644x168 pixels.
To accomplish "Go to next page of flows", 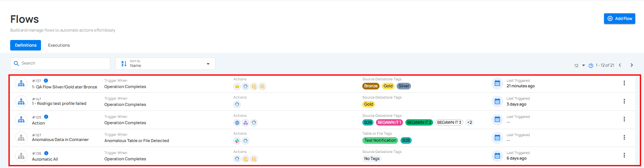I will (631, 65).
